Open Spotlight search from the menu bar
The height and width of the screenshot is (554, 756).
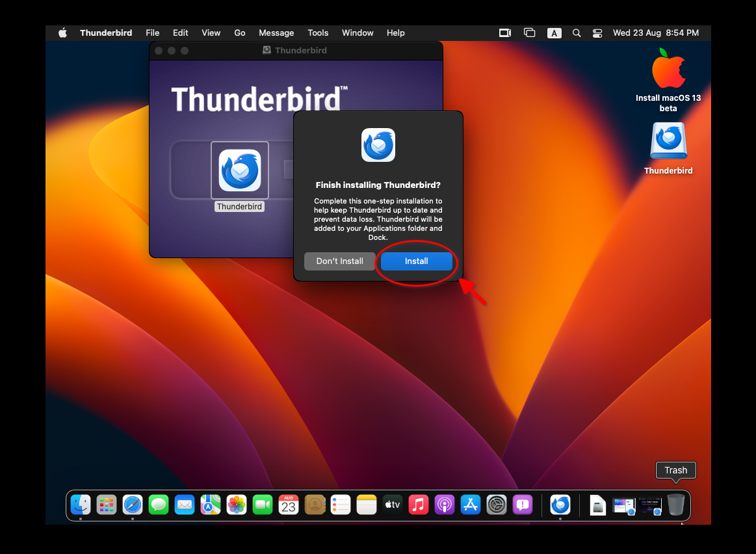[x=576, y=33]
